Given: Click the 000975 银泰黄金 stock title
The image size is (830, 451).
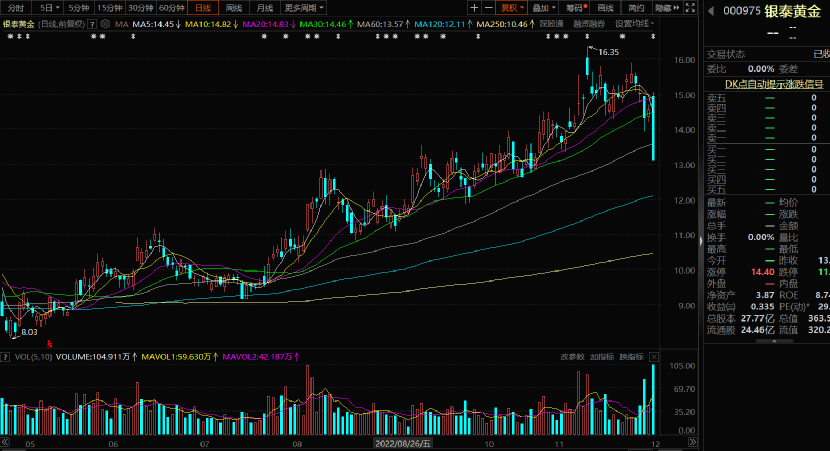Looking at the screenshot, I should [x=772, y=11].
